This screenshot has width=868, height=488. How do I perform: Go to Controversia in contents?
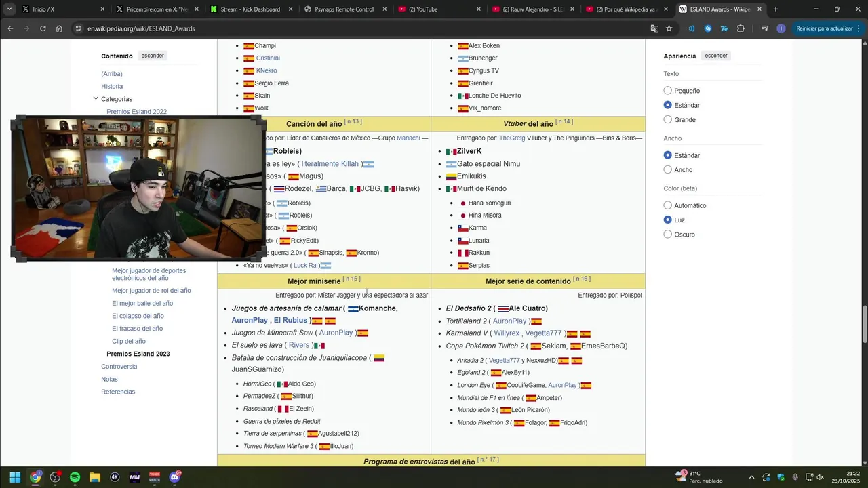[119, 367]
